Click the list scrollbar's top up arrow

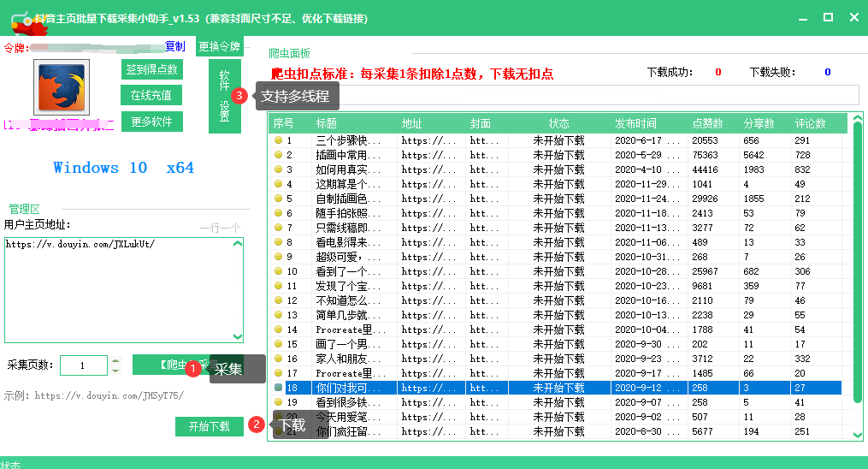coord(858,121)
